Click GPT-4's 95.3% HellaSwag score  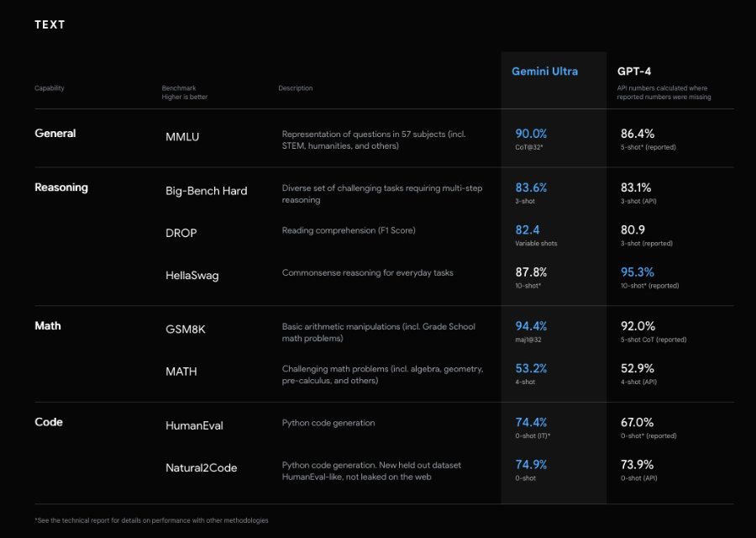pyautogui.click(x=636, y=272)
